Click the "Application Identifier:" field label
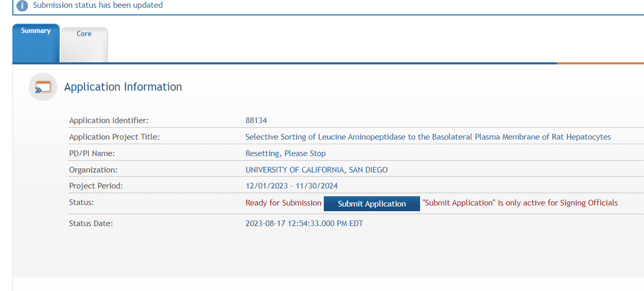Viewport: 644px width, 291px height. [x=109, y=121]
